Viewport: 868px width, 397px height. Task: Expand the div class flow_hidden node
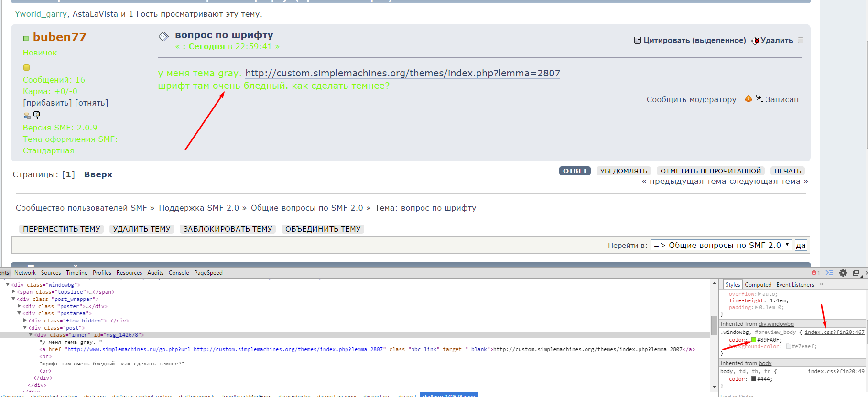point(25,321)
